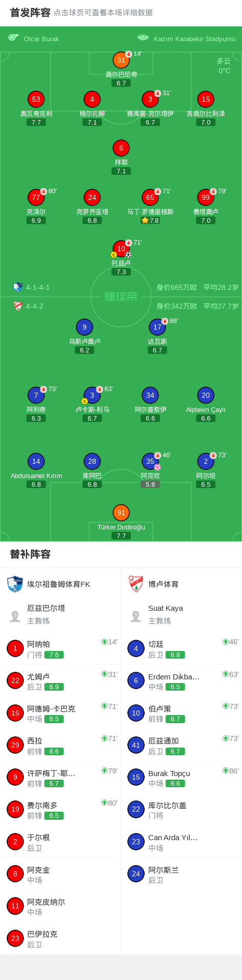
Task: Select player 托兹卢 number 10 circle
Action: tap(121, 249)
